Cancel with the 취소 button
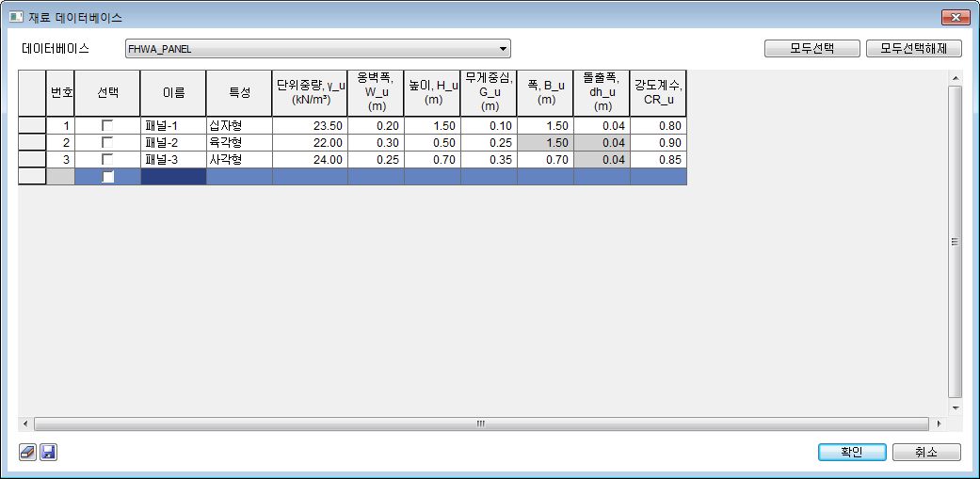The width and height of the screenshot is (980, 479). pos(926,452)
